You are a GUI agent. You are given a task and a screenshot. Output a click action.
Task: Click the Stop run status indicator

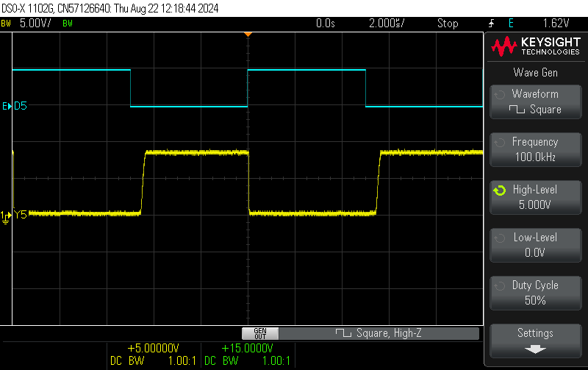point(448,24)
